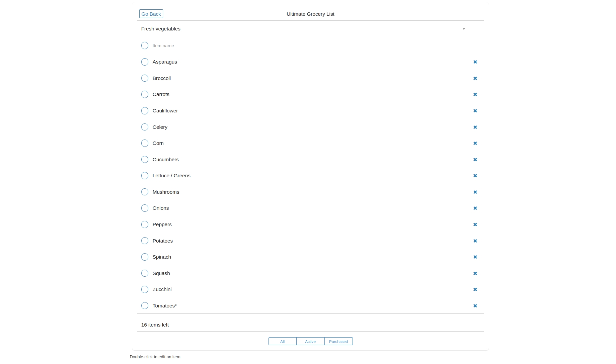Mark Potatoes as purchased
This screenshot has width=616, height=364.
click(145, 241)
